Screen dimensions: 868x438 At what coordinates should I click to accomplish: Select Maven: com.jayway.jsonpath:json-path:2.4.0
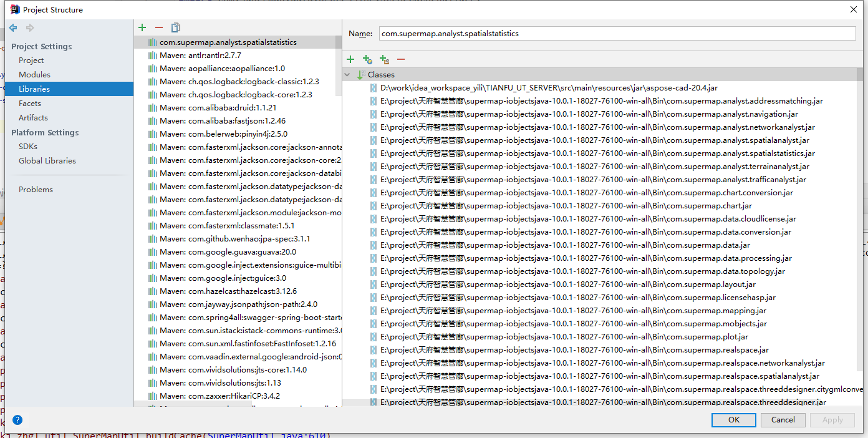238,304
